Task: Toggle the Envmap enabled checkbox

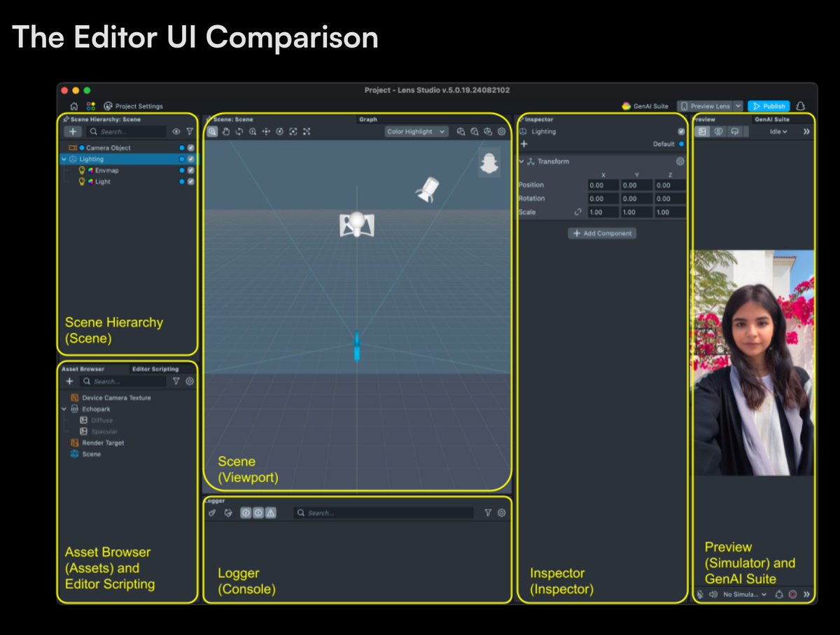Action: (x=190, y=170)
